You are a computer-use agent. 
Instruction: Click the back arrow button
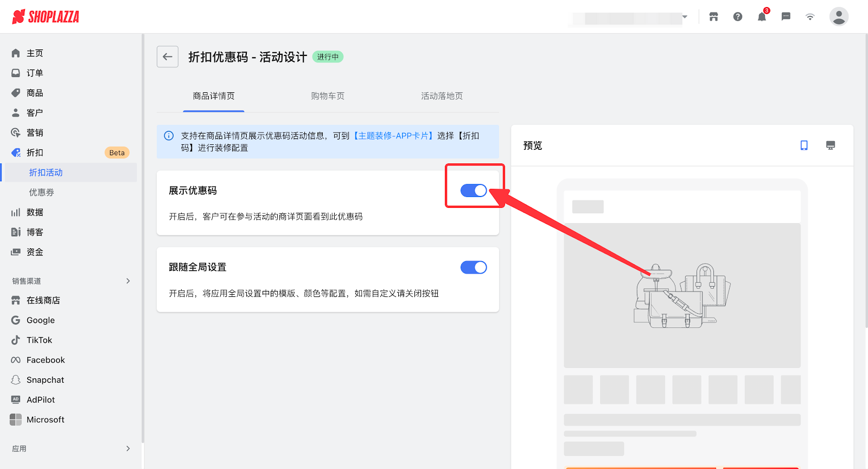pyautogui.click(x=168, y=57)
